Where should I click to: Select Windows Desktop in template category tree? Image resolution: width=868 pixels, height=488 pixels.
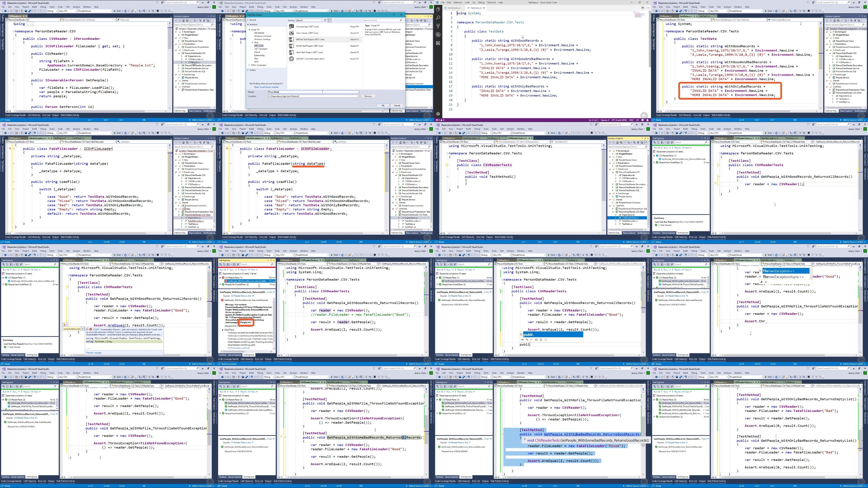pyautogui.click(x=262, y=39)
